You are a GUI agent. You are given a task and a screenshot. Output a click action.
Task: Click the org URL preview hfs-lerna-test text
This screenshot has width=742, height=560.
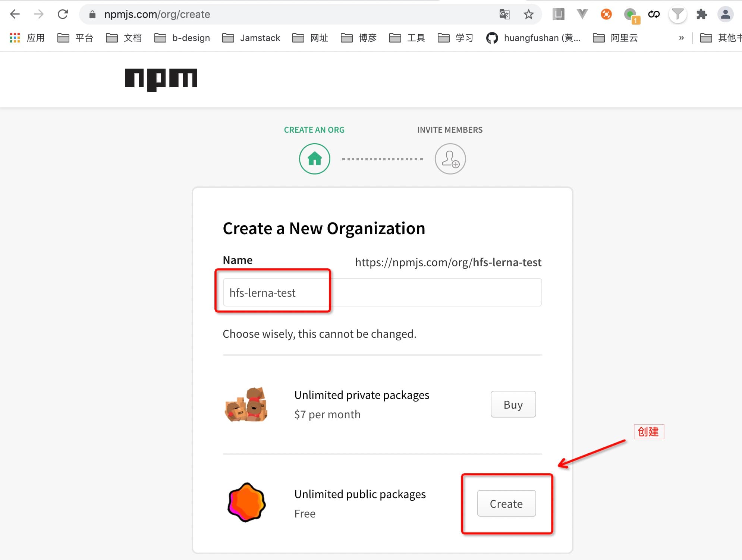coord(507,262)
